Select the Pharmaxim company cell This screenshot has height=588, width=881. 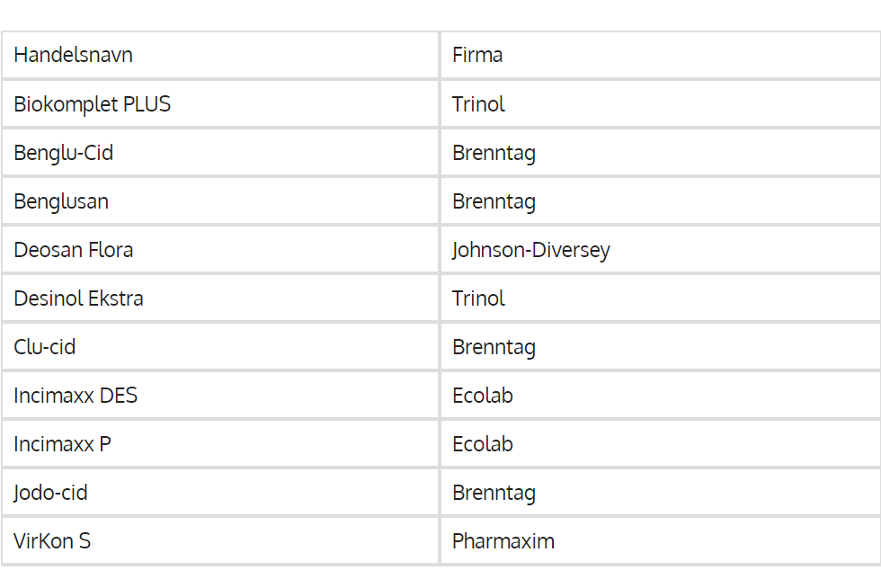503,540
